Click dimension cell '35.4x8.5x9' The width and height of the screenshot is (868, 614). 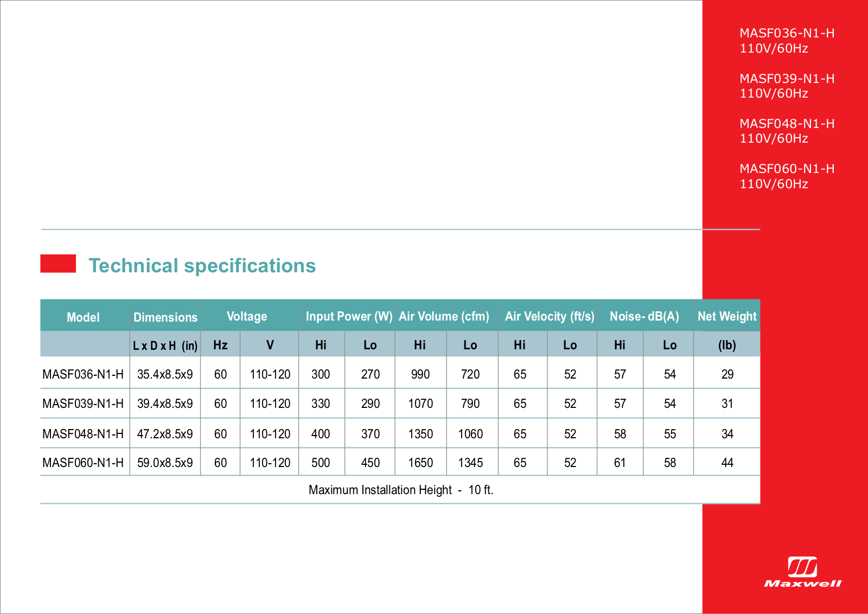[x=165, y=374]
